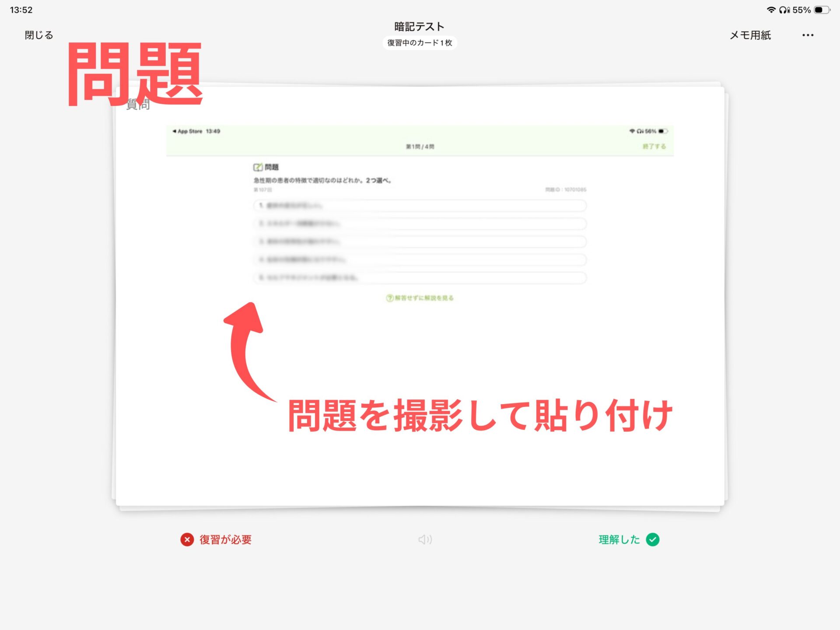Click 終了する in the card screenshot

(654, 147)
